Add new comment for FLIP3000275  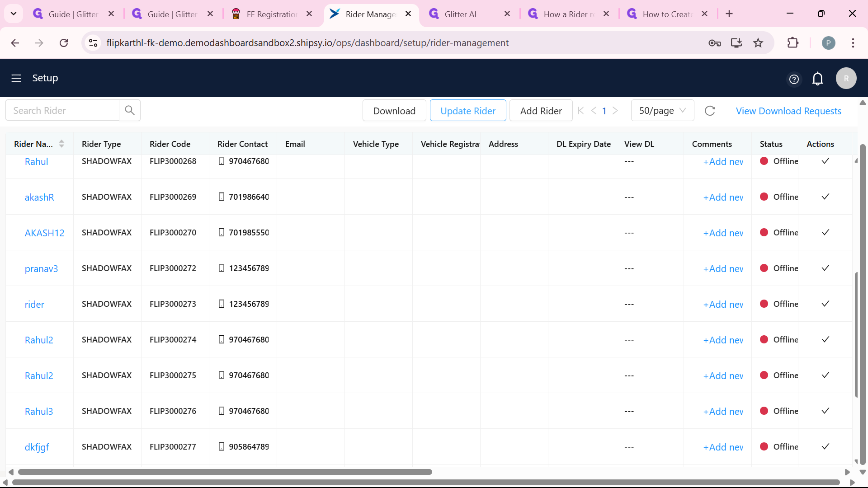723,375
